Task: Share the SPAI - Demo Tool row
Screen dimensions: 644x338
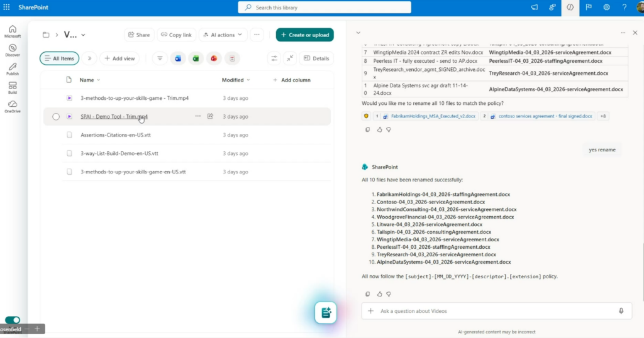Action: 210,116
